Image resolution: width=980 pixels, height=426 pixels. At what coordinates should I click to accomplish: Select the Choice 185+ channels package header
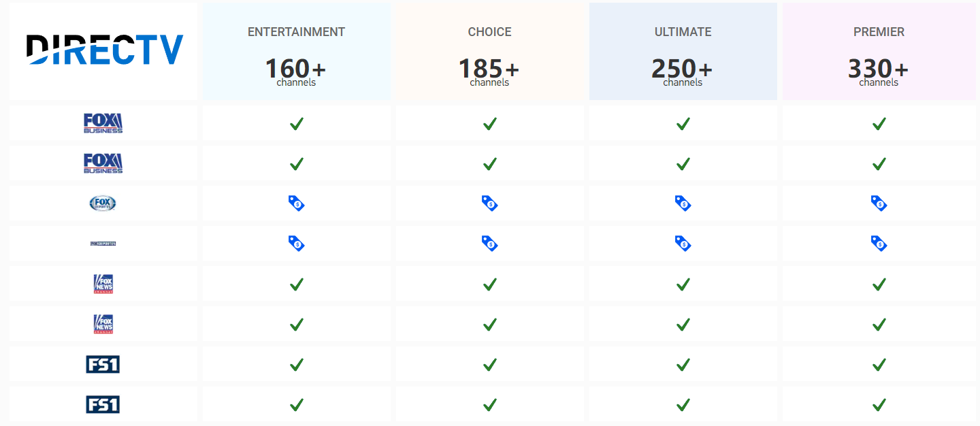(x=489, y=52)
